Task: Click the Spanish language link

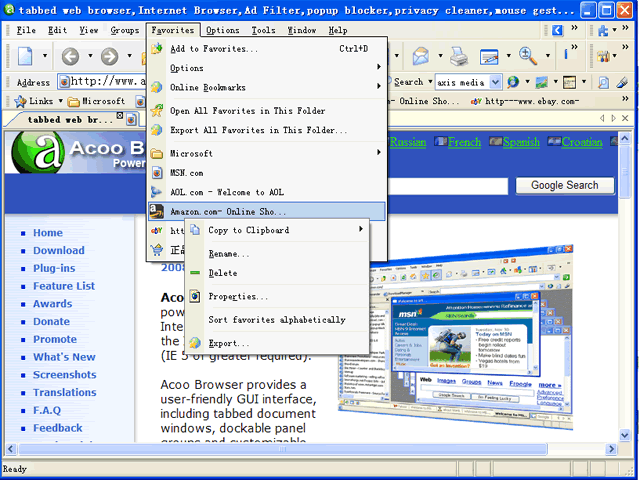Action: tap(521, 142)
